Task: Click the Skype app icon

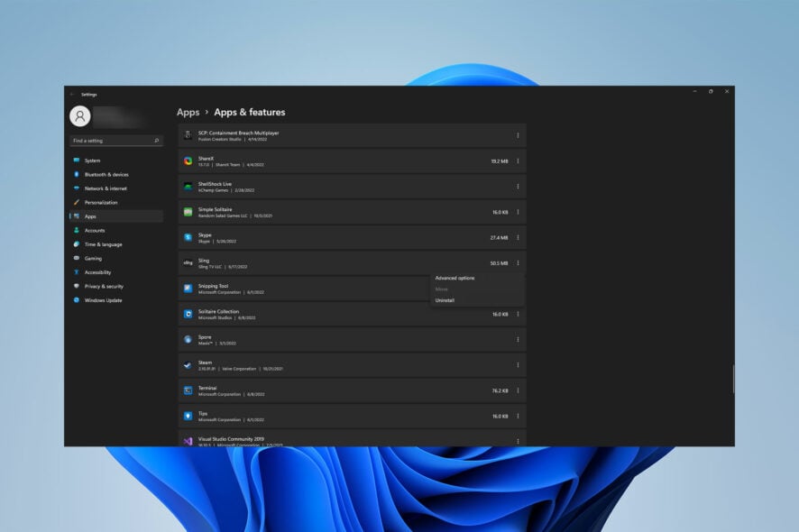Action: tap(188, 237)
